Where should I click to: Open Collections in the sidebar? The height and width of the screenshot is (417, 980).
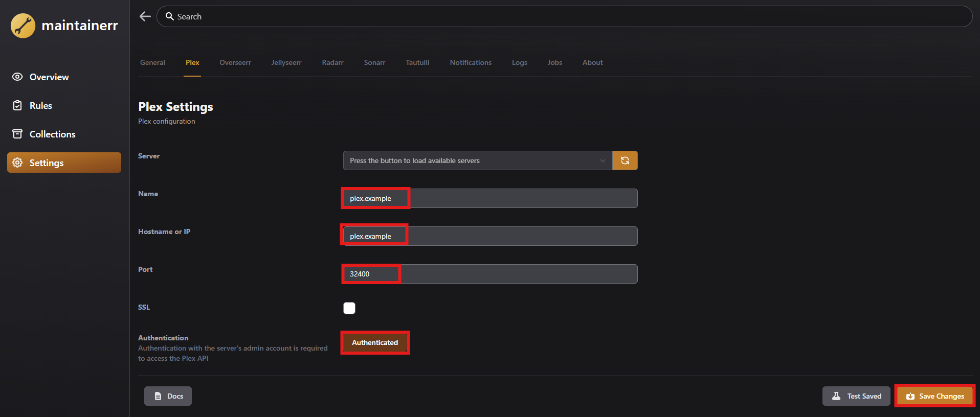64,134
